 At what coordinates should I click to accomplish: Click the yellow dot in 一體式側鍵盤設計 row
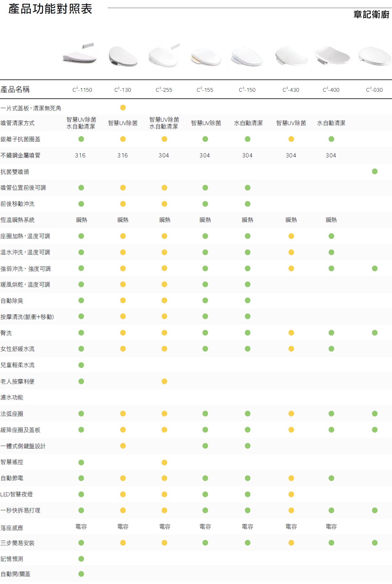pyautogui.click(x=123, y=446)
